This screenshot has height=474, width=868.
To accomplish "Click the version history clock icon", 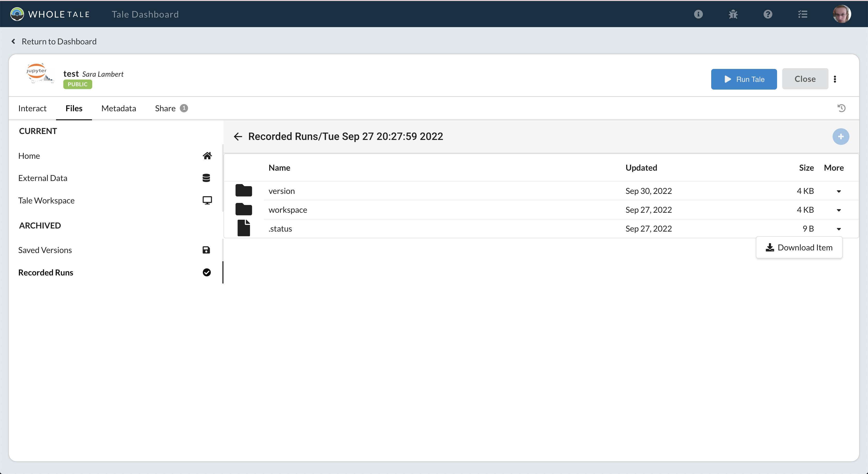I will click(x=841, y=108).
